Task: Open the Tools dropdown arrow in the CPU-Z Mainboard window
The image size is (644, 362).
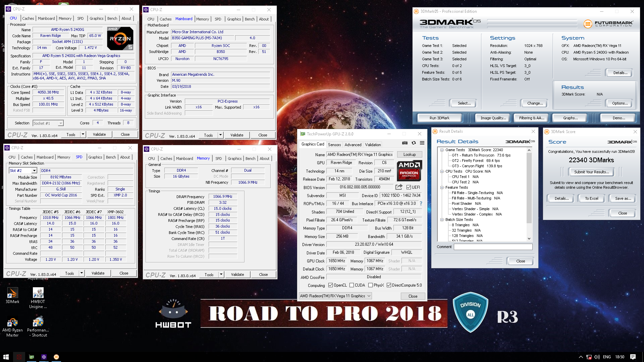Action: pos(220,135)
